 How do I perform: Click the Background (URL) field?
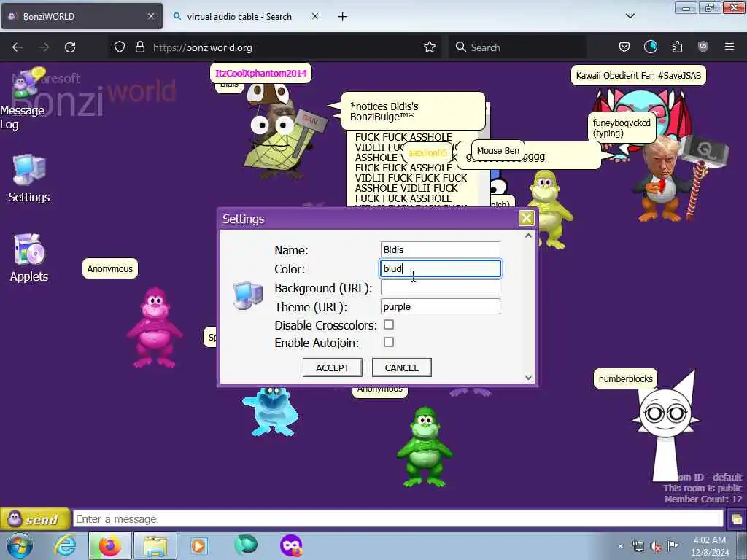tap(440, 287)
